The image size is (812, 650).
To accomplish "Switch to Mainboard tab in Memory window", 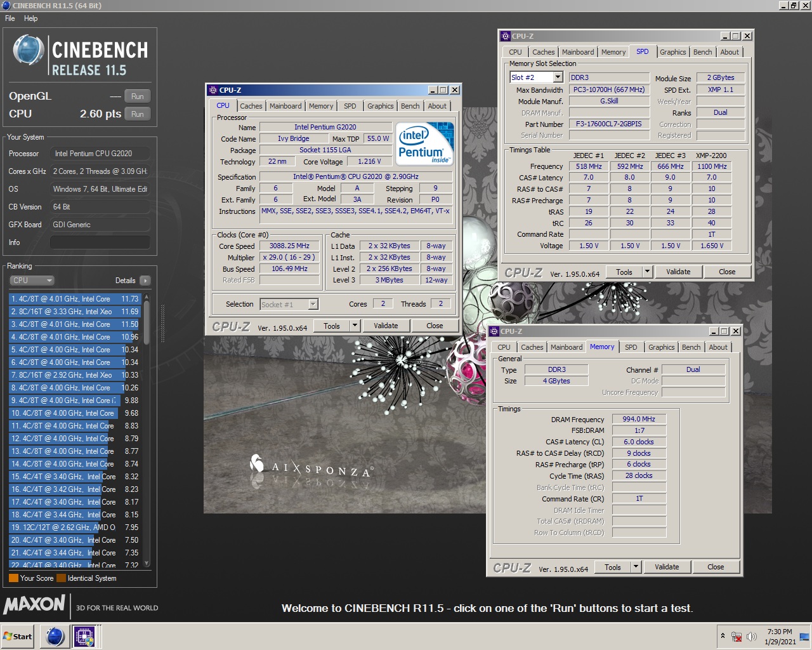I will pyautogui.click(x=566, y=347).
